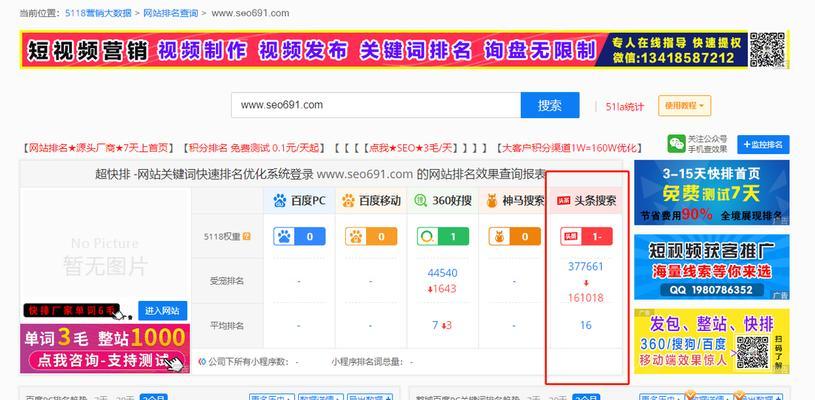Click the 公司下所有小程序数 icon
This screenshot has width=815, height=400.
[203, 362]
